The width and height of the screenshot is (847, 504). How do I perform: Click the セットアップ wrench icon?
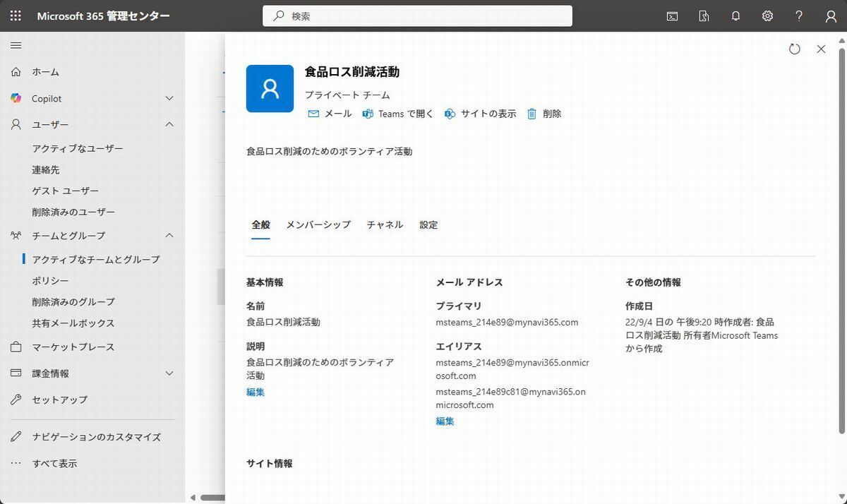[16, 399]
